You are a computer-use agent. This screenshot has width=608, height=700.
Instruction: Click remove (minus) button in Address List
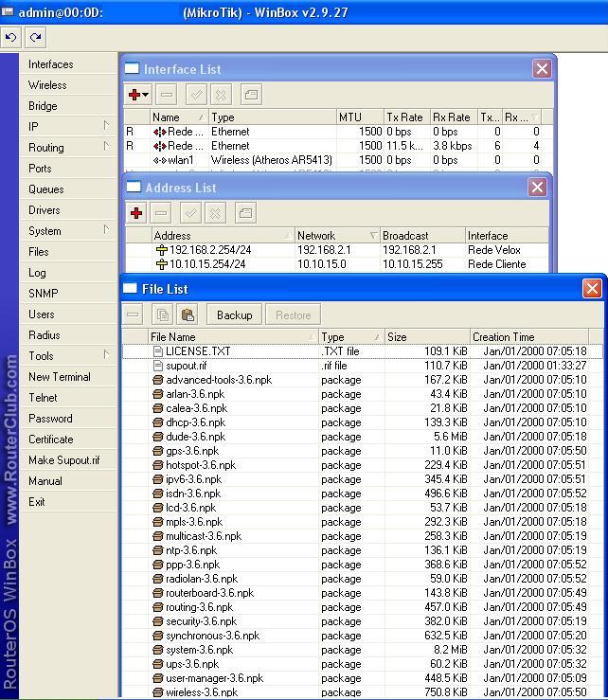161,213
